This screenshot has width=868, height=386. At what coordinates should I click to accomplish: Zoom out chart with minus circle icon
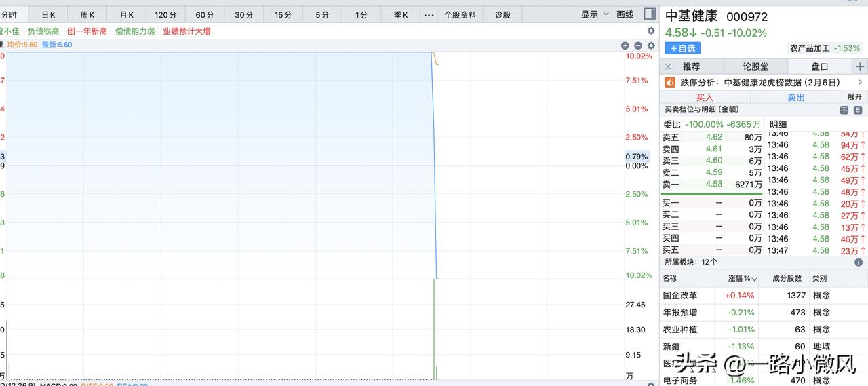tap(638, 45)
